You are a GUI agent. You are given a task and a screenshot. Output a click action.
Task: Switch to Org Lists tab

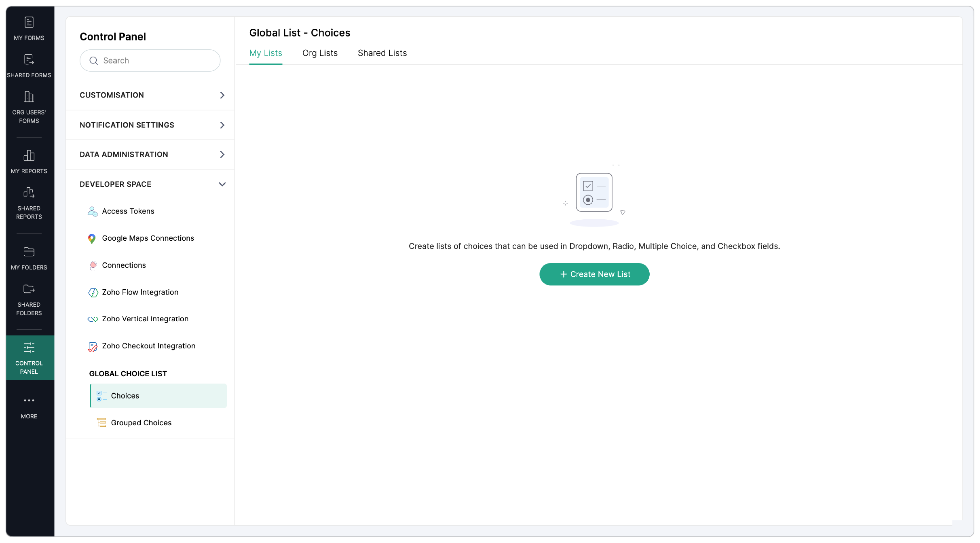coord(320,53)
